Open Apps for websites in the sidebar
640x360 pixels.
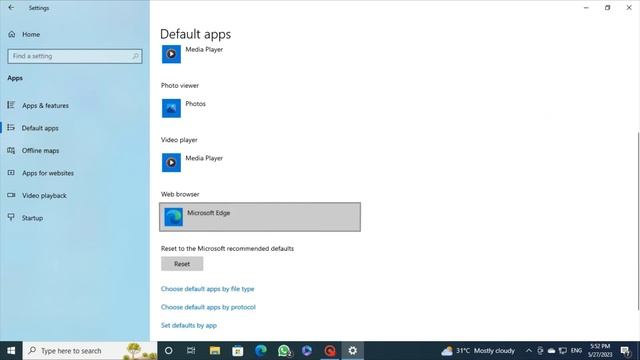48,173
